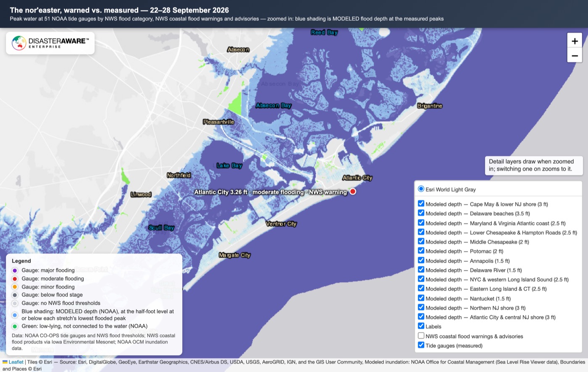Zoom out with the minus button

575,55
